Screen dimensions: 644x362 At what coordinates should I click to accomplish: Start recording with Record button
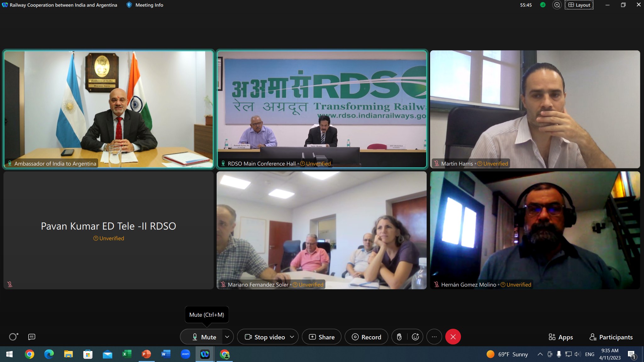[366, 337]
